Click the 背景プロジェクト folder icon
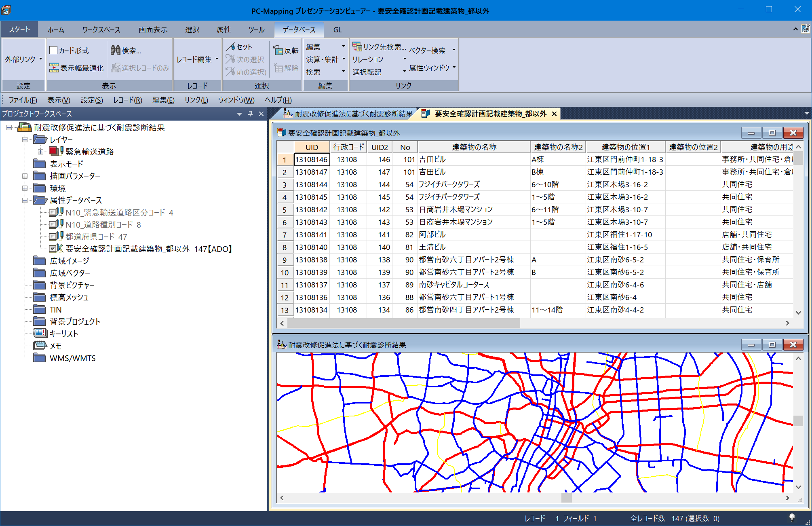Image resolution: width=812 pixels, height=526 pixels. tap(39, 321)
